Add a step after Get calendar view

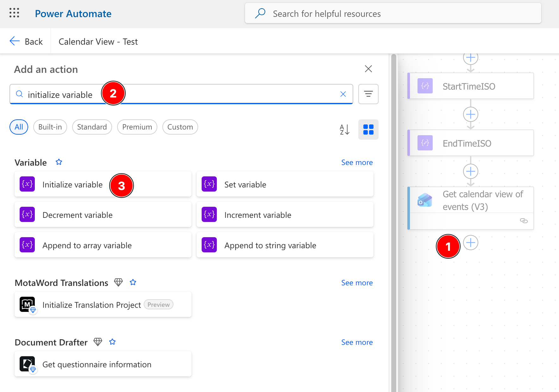point(471,243)
